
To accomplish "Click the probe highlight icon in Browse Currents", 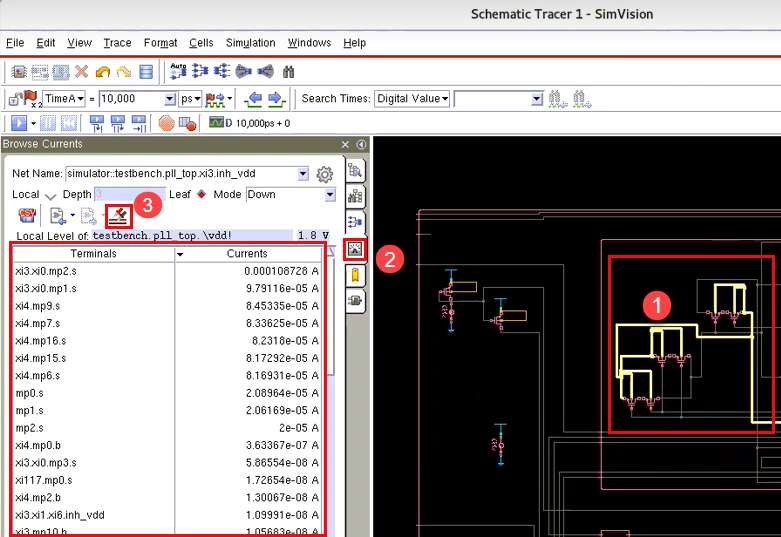I will pos(119,215).
